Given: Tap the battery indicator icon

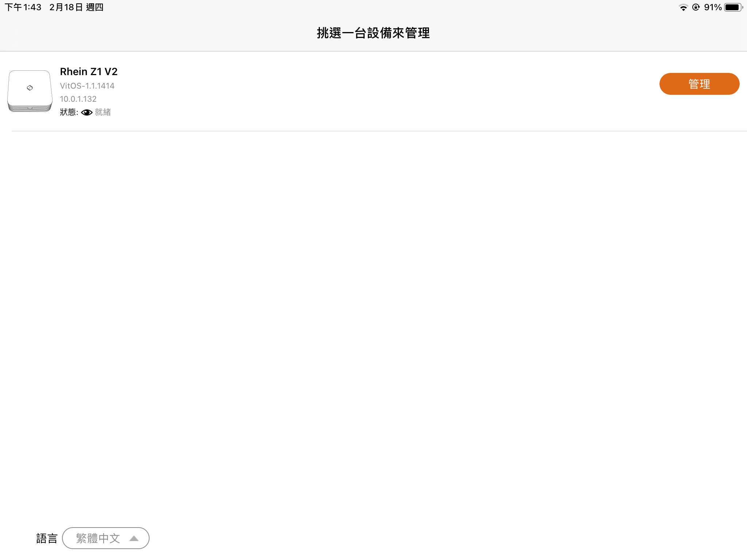Looking at the screenshot, I should 734,7.
